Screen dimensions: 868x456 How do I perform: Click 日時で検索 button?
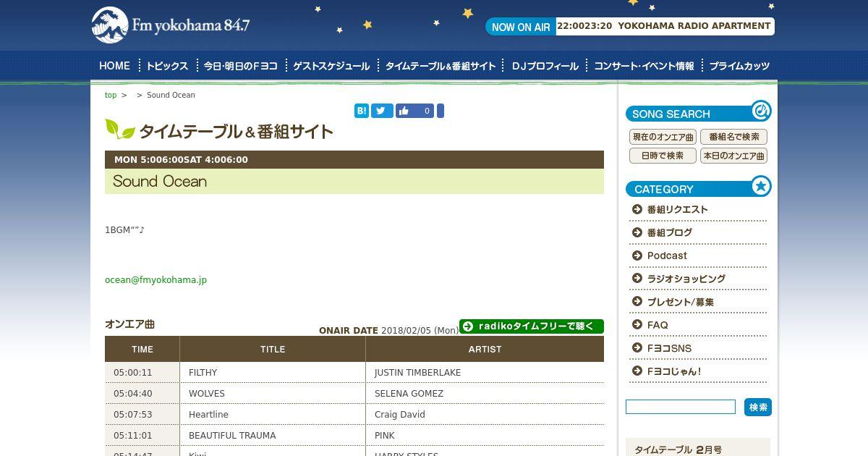[x=663, y=156]
